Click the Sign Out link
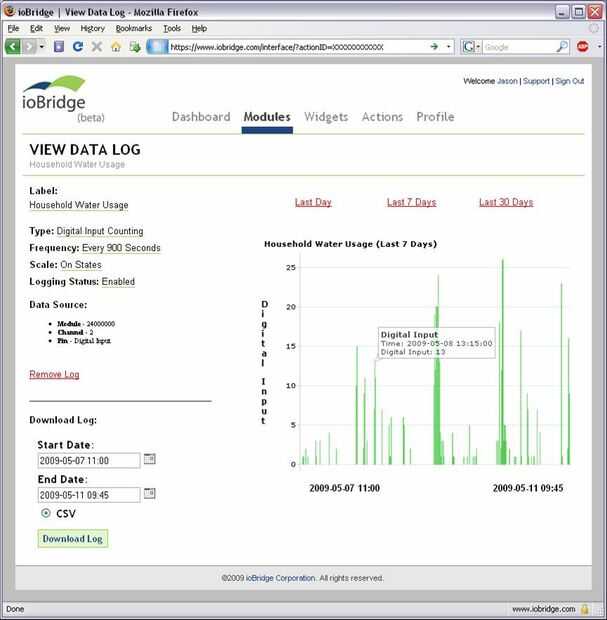607x620 pixels. 569,81
